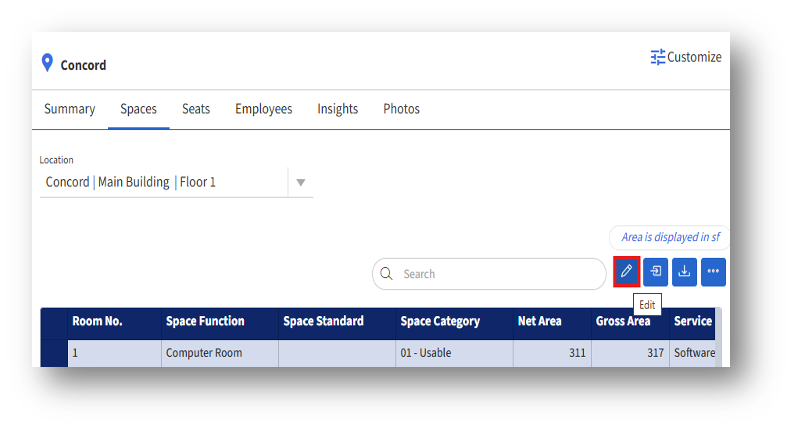Click the Net Area column header
This screenshot has width=792, height=430.
(540, 322)
